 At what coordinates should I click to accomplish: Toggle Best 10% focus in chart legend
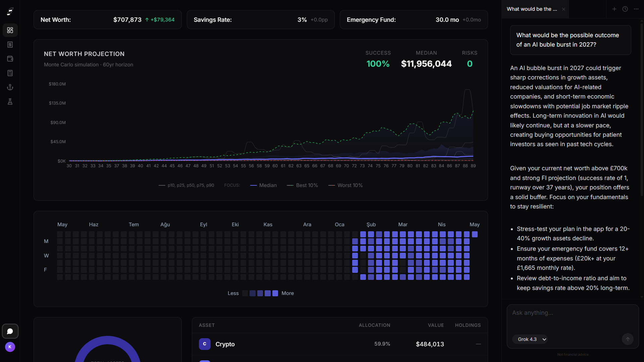302,185
